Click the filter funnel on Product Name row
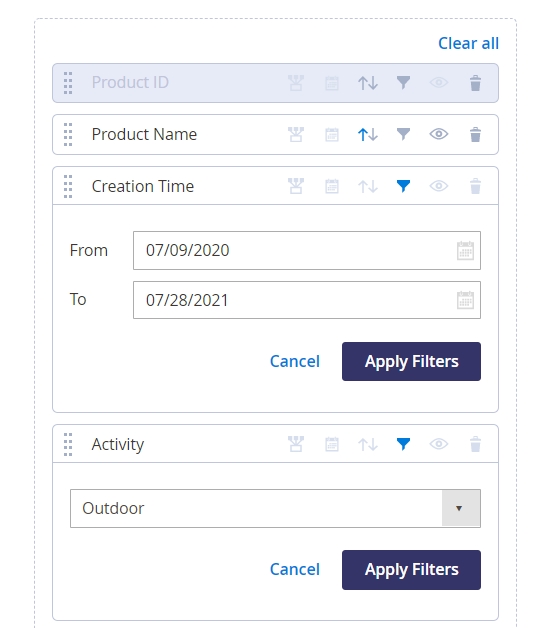Viewport: 551px width, 628px height. click(x=403, y=135)
